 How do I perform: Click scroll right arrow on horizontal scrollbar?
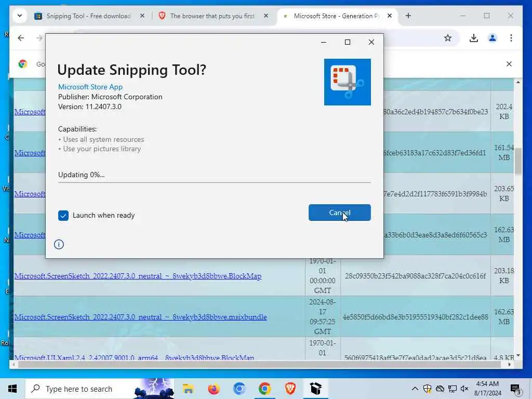[x=509, y=364]
